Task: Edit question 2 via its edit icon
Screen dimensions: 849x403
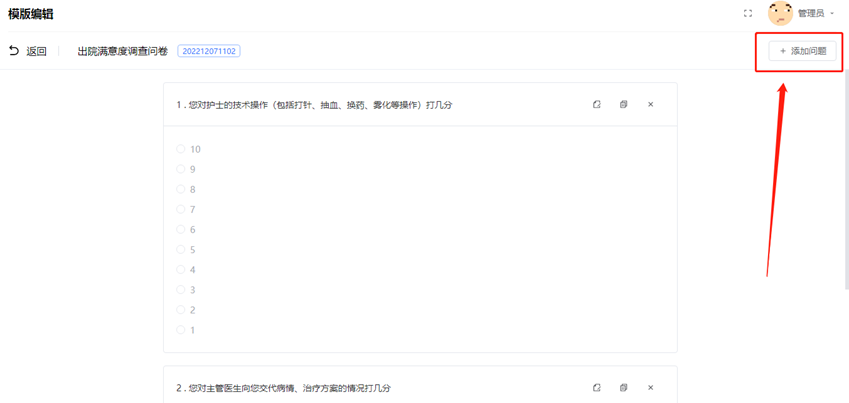Action: point(597,387)
